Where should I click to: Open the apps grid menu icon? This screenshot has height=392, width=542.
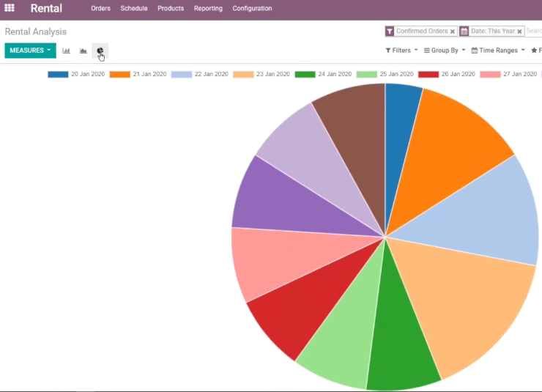(10, 7)
